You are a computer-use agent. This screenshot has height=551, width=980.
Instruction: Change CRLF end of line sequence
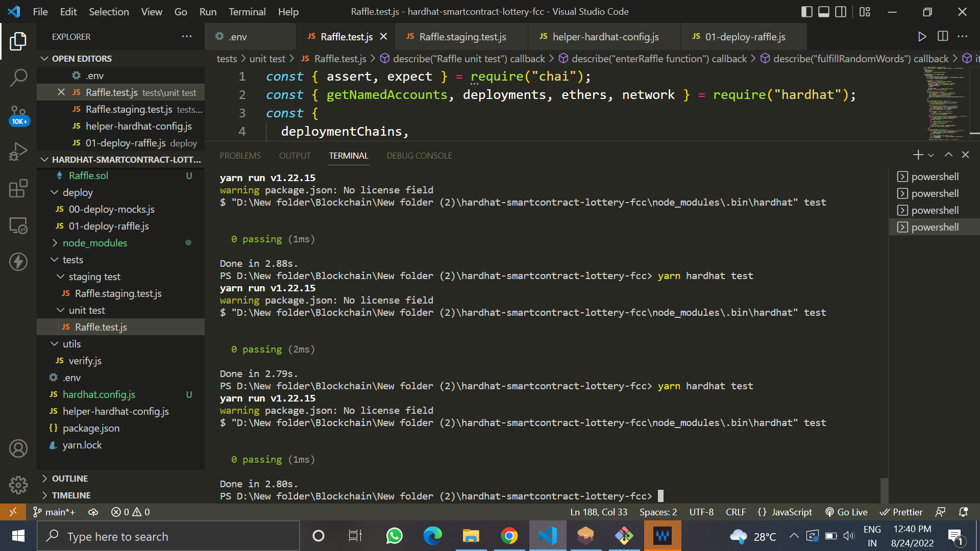pos(736,512)
